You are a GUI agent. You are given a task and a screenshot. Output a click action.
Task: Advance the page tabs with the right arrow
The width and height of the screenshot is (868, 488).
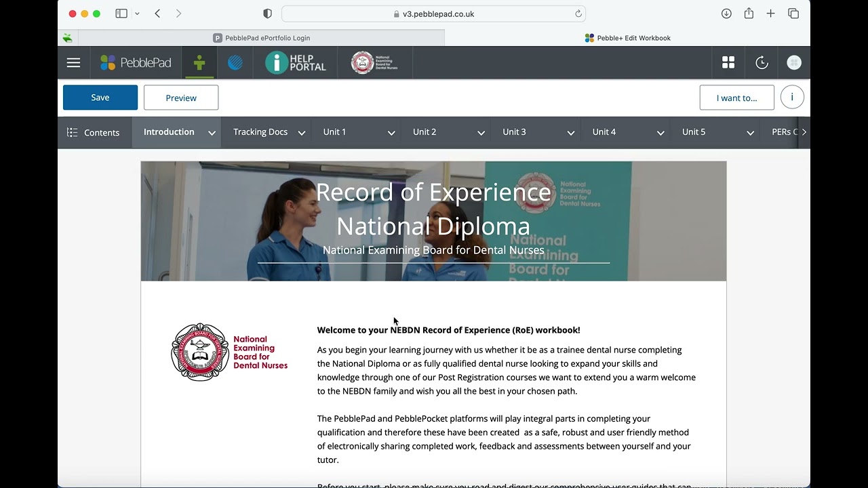tap(804, 132)
